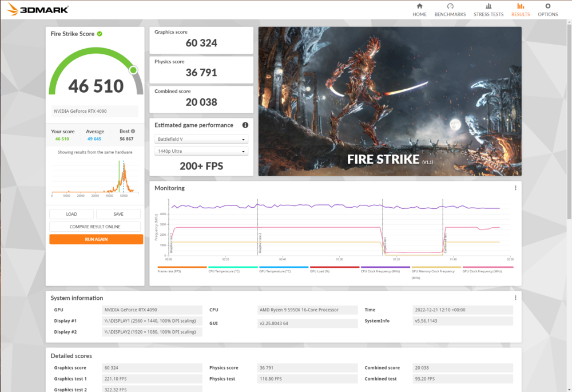The height and width of the screenshot is (392, 572).
Task: Click the best score 56 867
Action: [126, 138]
